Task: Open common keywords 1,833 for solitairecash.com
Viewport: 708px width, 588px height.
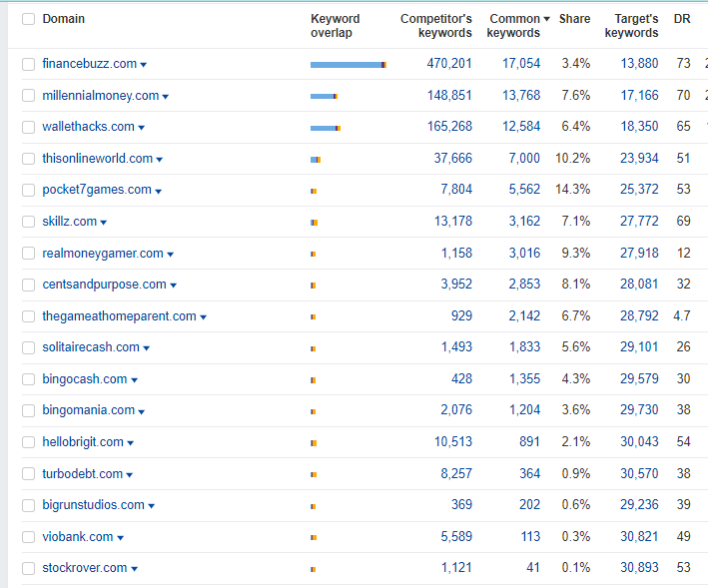Action: (x=524, y=347)
